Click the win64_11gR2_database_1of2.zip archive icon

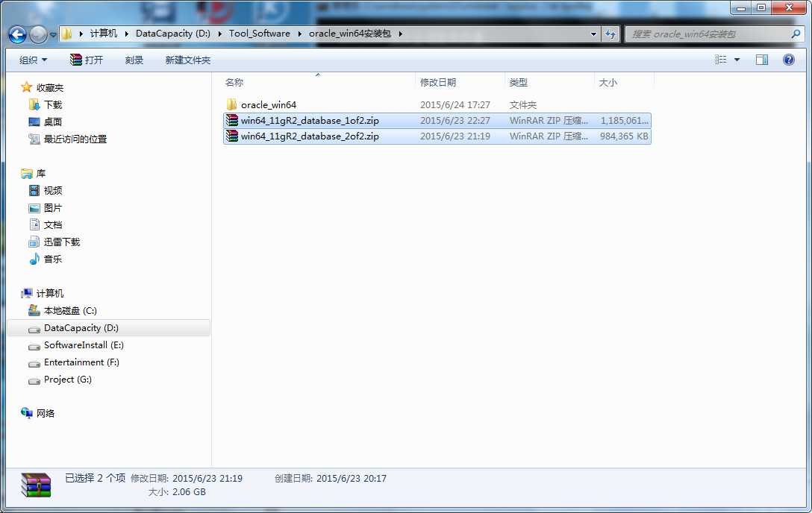(232, 121)
